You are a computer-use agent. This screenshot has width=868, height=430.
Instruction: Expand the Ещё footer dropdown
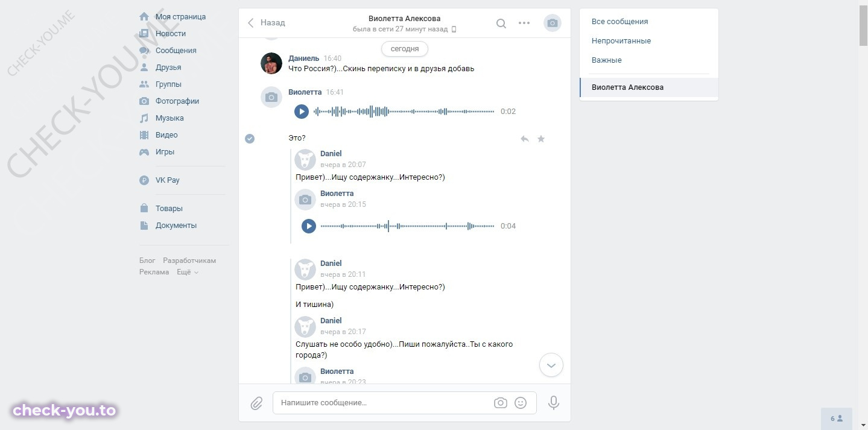coord(188,272)
